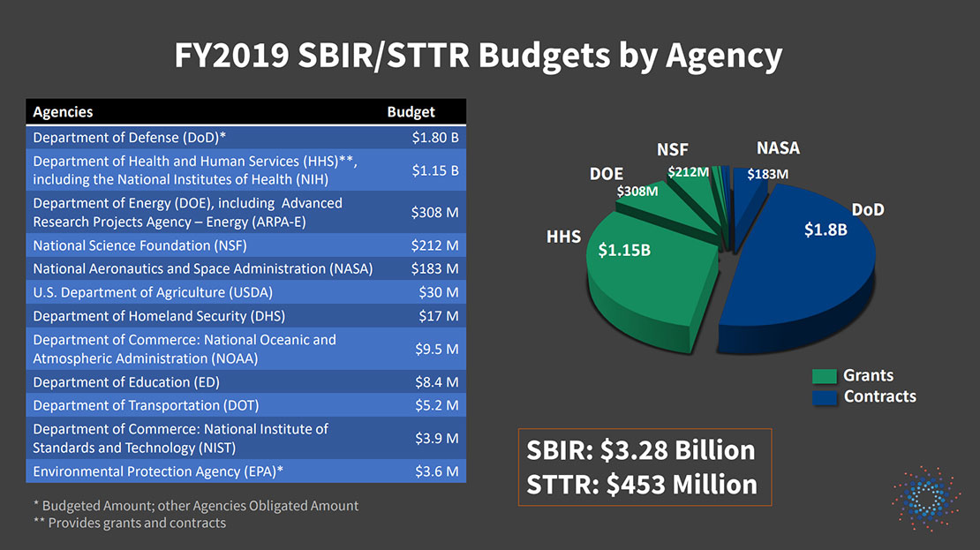The image size is (980, 550).
Task: Click the '$1.80 B' budget cell
Action: (435, 138)
